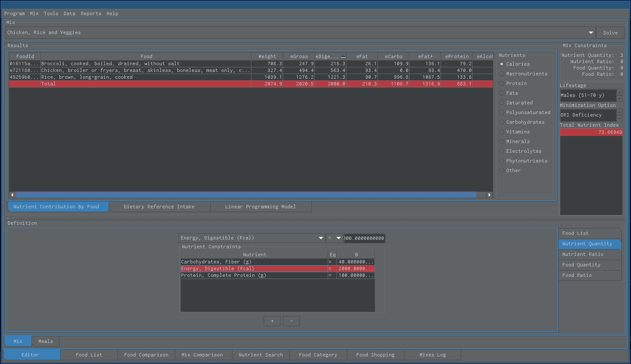Viewport: 631px width, 364px height.
Task: Step the DRI Deficiency option down
Action: (x=619, y=118)
